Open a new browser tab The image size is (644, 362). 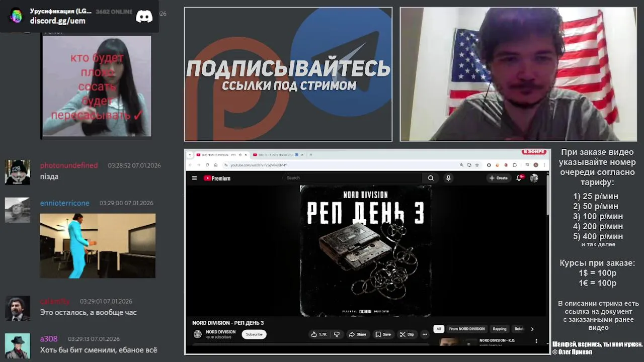311,155
